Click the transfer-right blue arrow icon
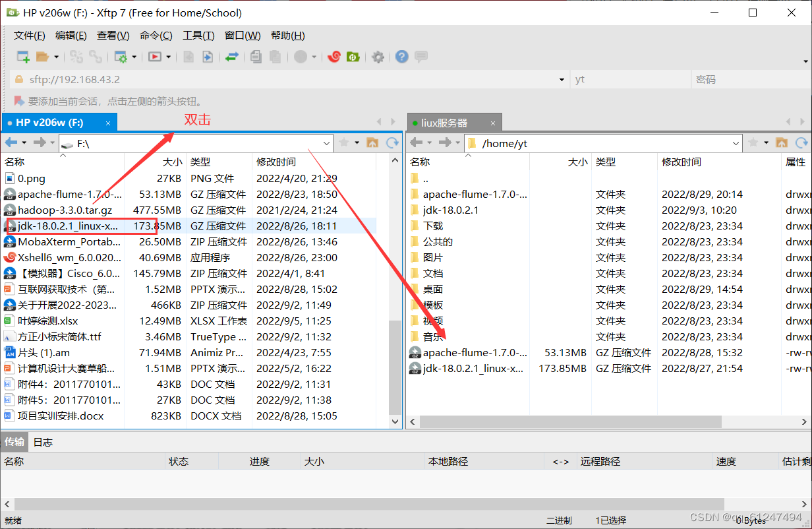The image size is (812, 529). pyautogui.click(x=208, y=57)
